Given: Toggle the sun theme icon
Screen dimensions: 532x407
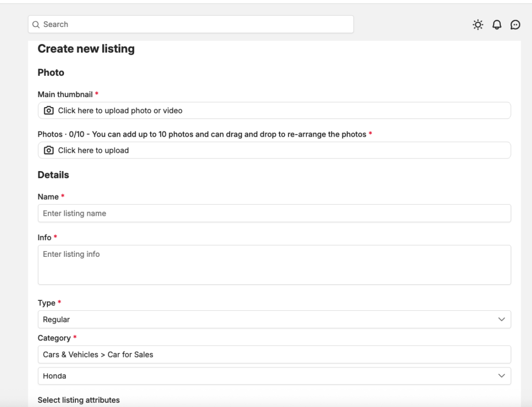Looking at the screenshot, I should pos(477,24).
